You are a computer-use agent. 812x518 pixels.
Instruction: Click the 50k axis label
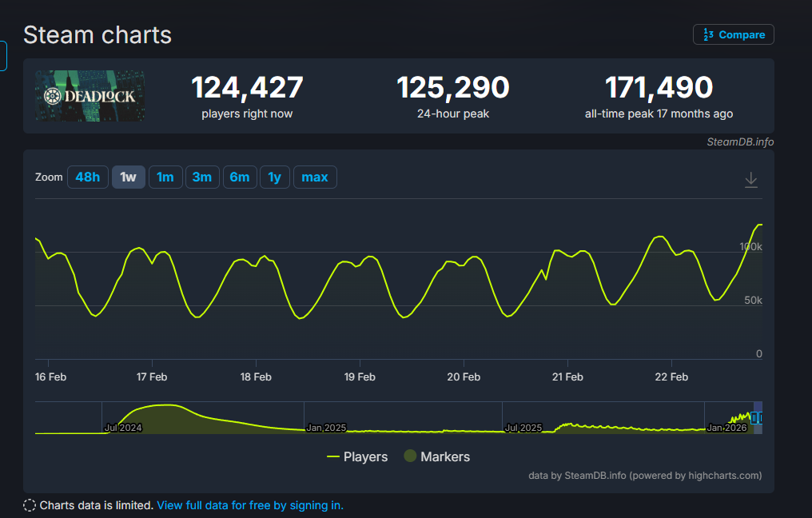point(753,300)
